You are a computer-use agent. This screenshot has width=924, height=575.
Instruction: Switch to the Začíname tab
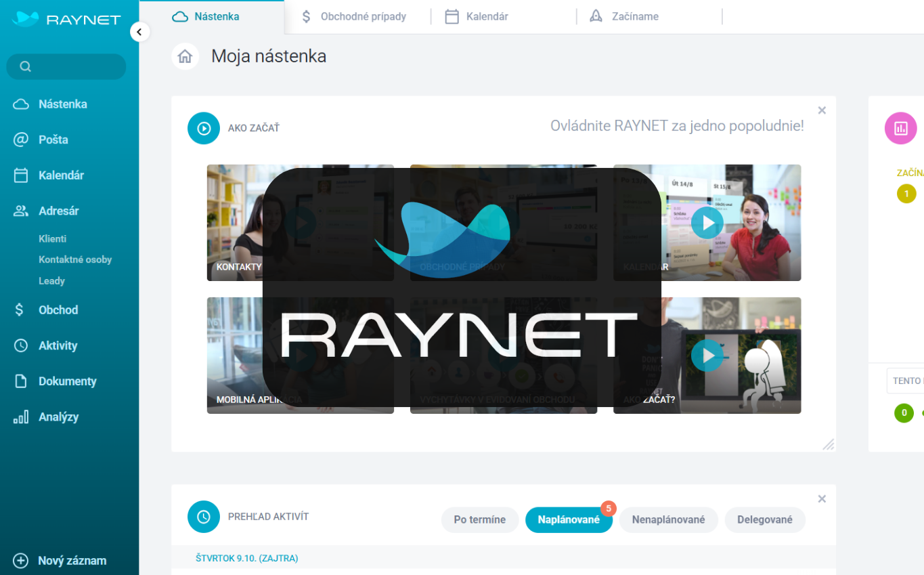click(650, 17)
